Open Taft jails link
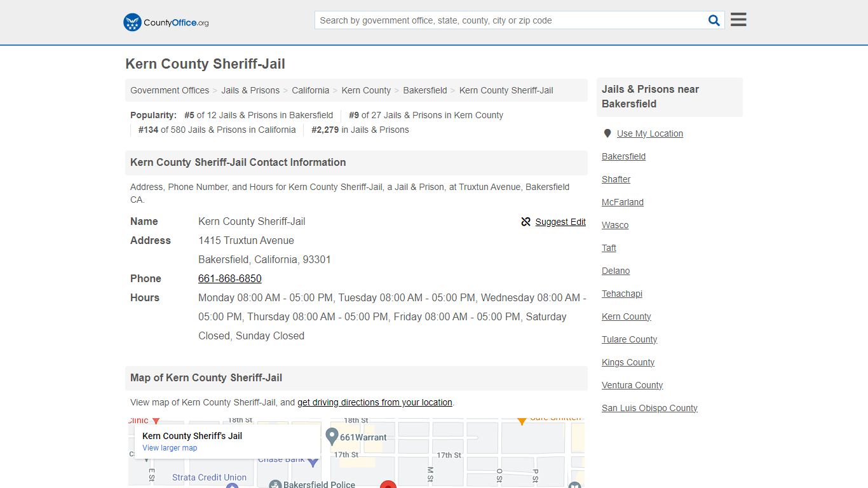868x488 pixels. [x=609, y=248]
